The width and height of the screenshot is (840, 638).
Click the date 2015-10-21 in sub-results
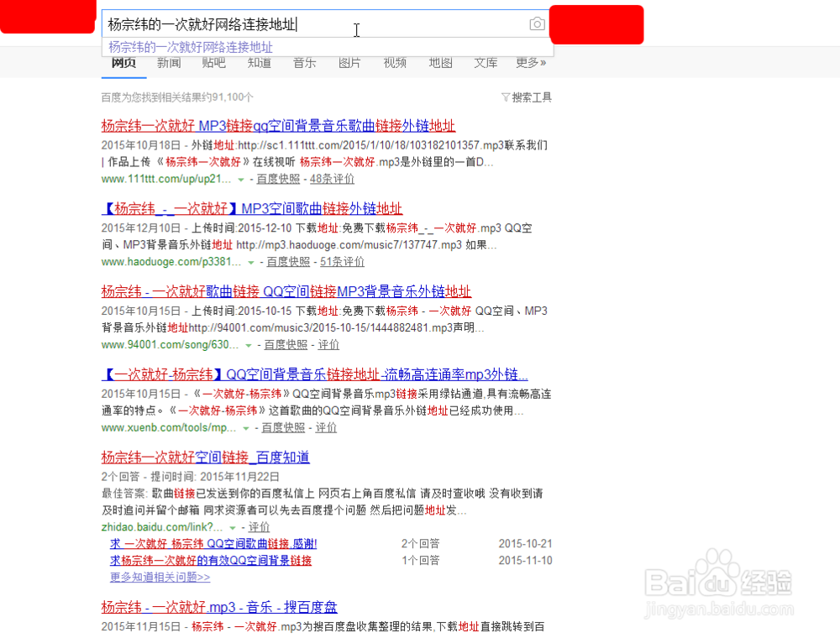pyautogui.click(x=525, y=544)
